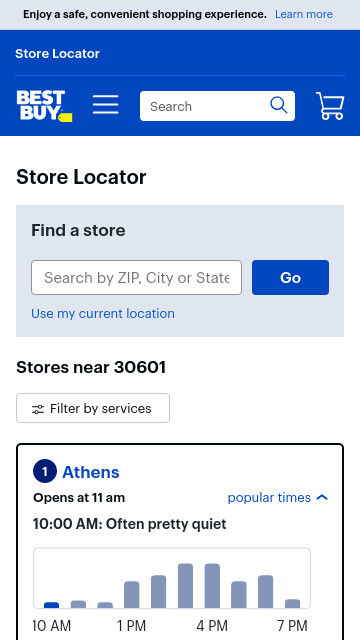Select the 4 PM bar in chart
This screenshot has height=640, width=360.
212,586
